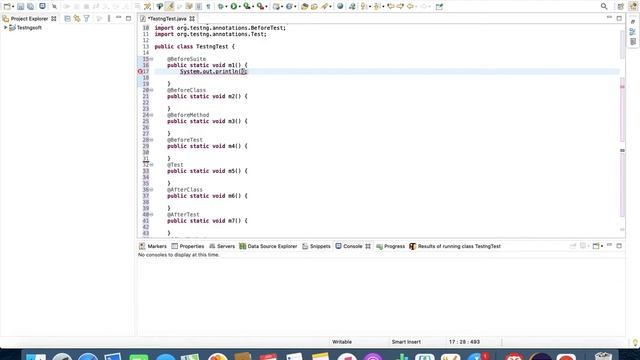This screenshot has width=640, height=360.
Task: Open the New wizard icon in toolbar
Action: point(7,7)
